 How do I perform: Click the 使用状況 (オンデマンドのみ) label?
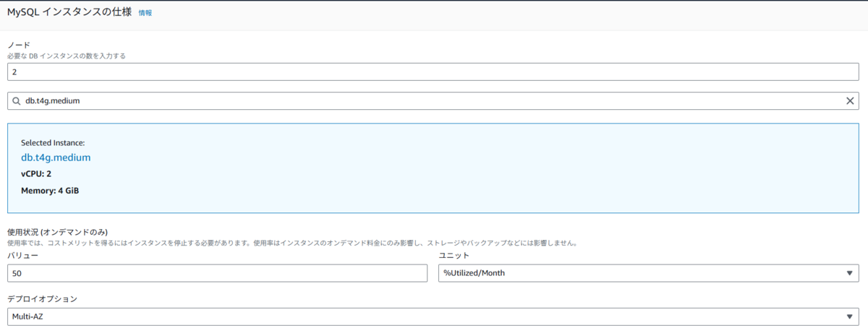57,232
